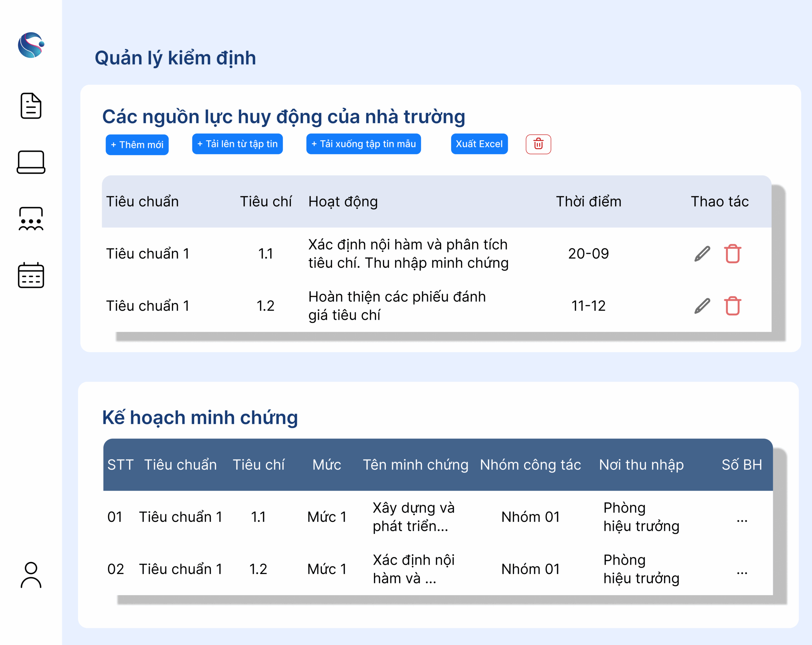Click Tải xuống tập tin mẫu button

pos(363,144)
